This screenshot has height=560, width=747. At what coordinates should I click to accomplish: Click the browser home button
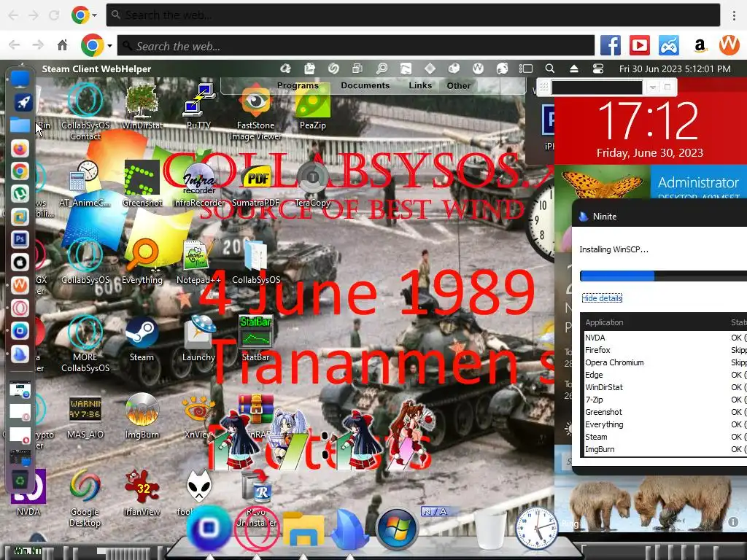[x=63, y=45]
